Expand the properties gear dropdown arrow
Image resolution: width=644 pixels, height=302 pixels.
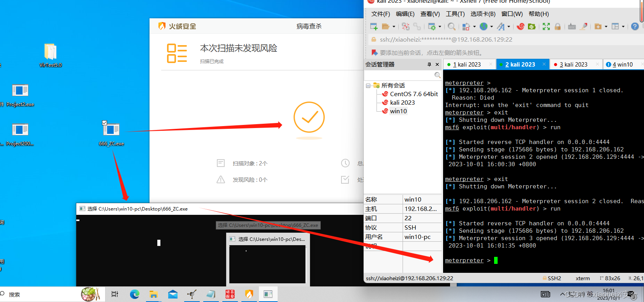440,26
